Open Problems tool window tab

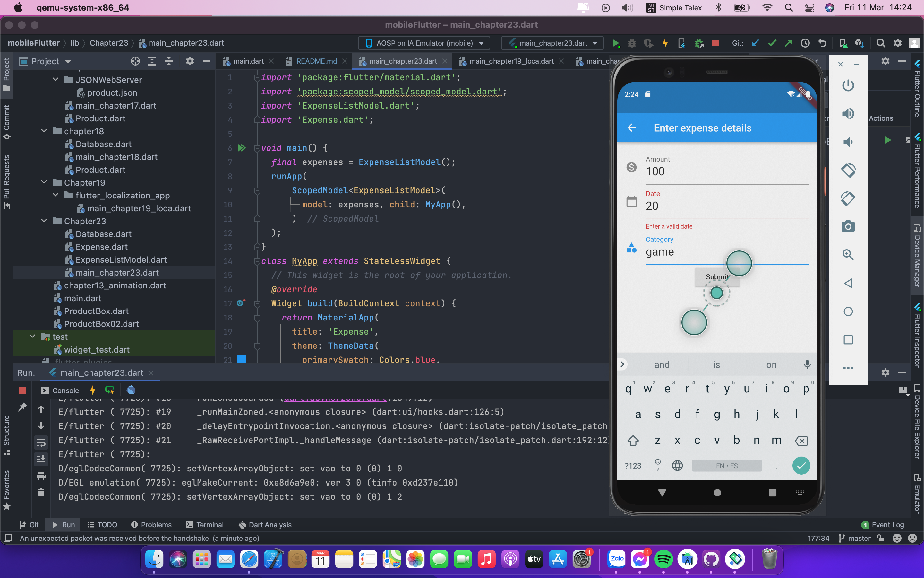pos(151,525)
